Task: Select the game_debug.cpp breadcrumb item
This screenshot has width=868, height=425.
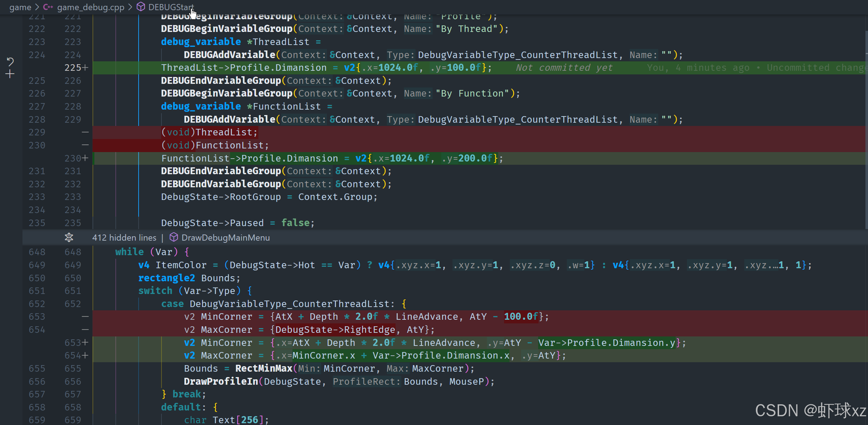Action: click(91, 7)
